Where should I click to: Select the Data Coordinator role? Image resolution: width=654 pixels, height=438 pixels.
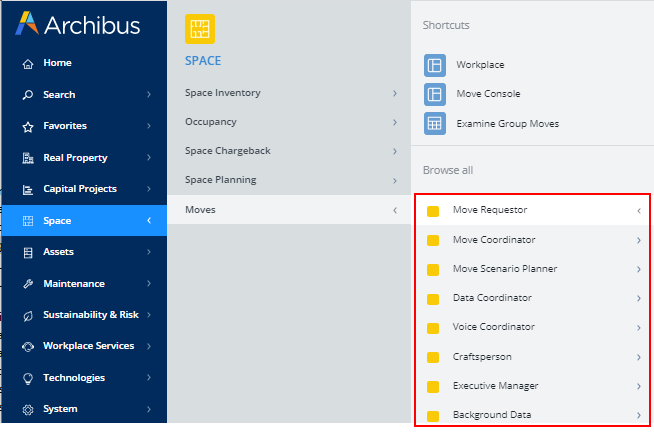tap(492, 298)
